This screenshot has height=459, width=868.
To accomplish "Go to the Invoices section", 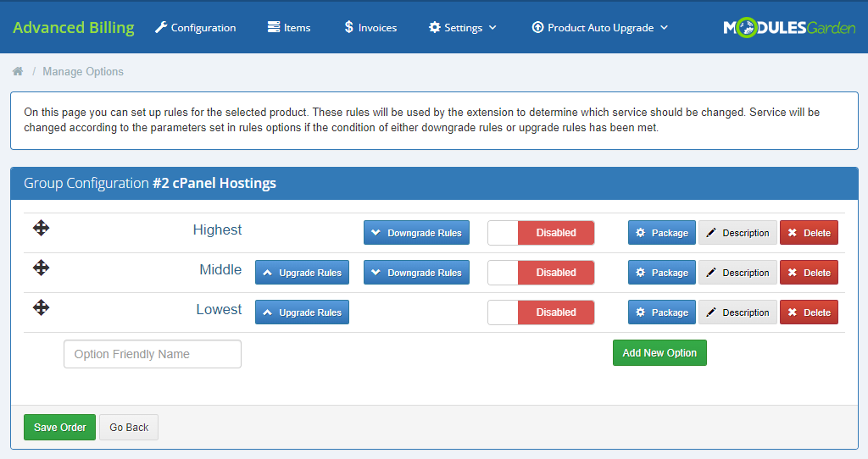I will [370, 28].
